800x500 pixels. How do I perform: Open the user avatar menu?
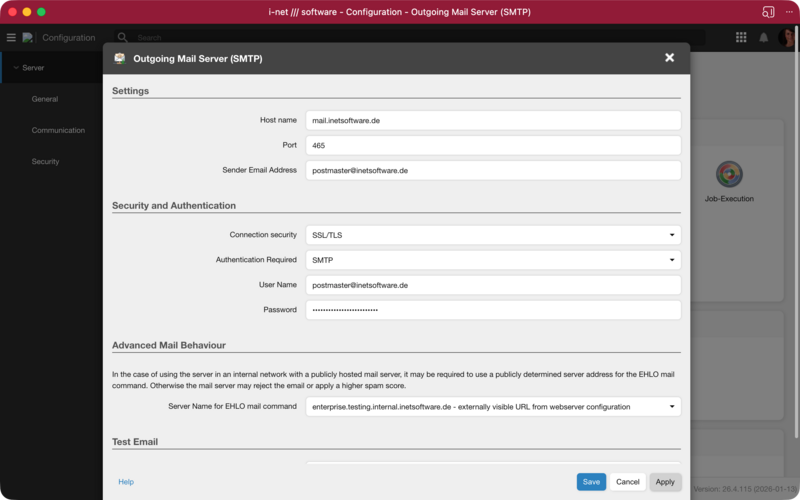787,37
